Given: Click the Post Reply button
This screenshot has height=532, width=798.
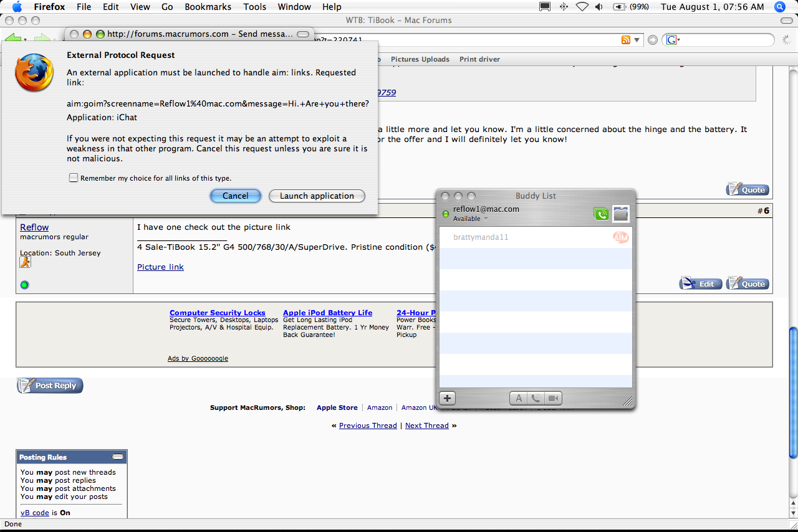Looking at the screenshot, I should pos(50,386).
